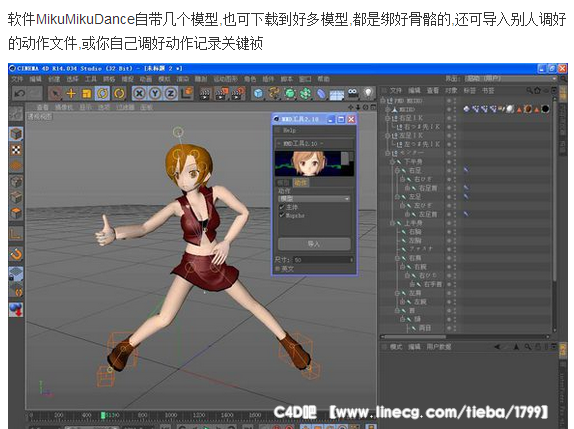Click the white material sphere tag

point(510,109)
